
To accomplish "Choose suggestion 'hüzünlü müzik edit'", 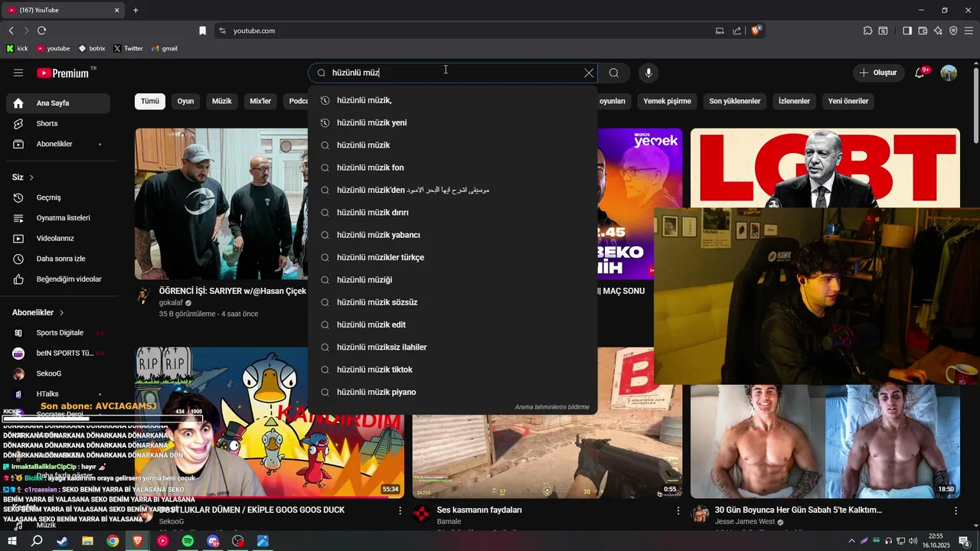I will pyautogui.click(x=452, y=324).
